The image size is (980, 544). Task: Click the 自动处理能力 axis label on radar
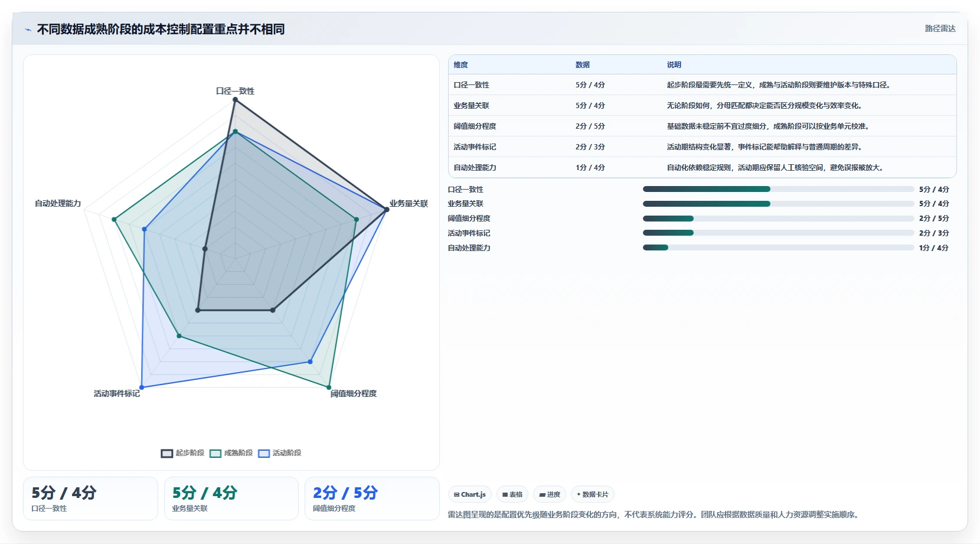tap(58, 203)
